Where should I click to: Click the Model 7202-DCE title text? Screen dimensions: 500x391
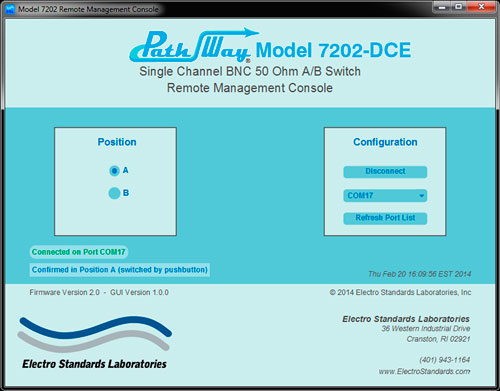(x=333, y=50)
